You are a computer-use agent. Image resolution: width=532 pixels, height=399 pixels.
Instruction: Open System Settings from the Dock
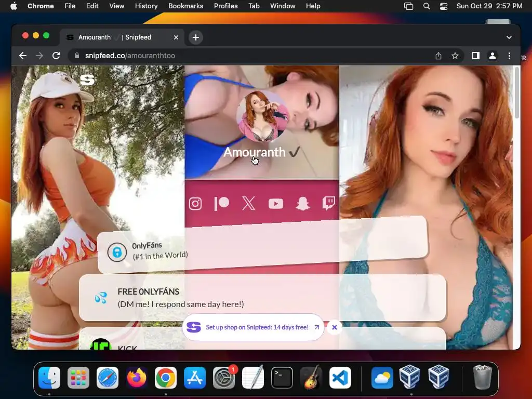click(x=224, y=378)
